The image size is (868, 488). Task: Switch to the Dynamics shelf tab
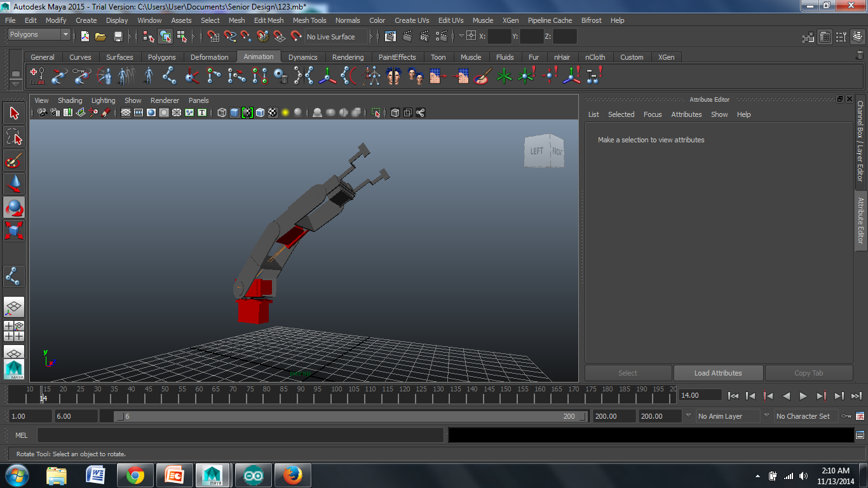[x=302, y=57]
